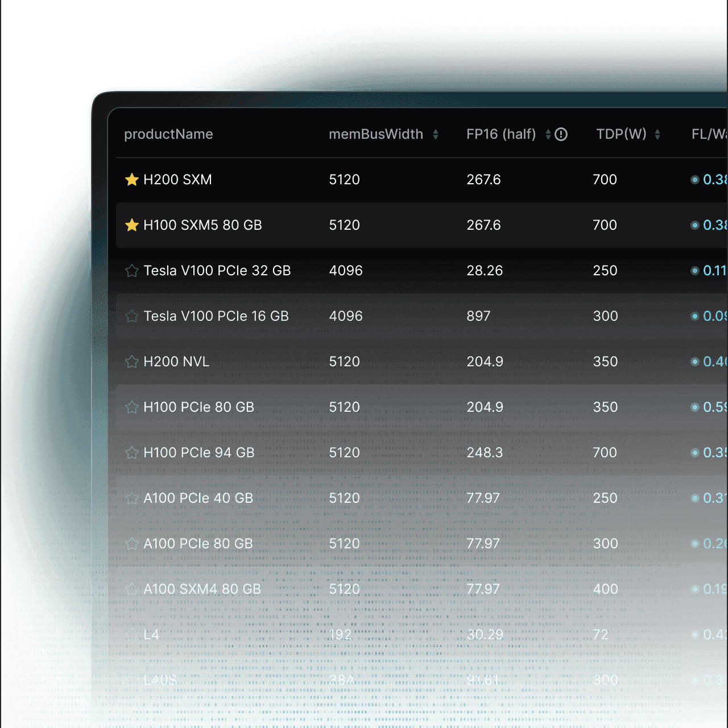Unfavorite the H200 SXM star
728x728 pixels.
click(132, 180)
